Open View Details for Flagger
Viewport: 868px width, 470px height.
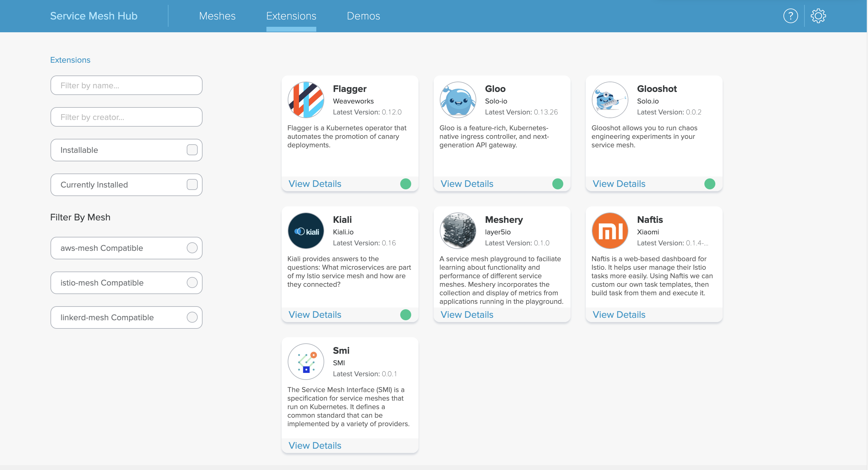[315, 184]
